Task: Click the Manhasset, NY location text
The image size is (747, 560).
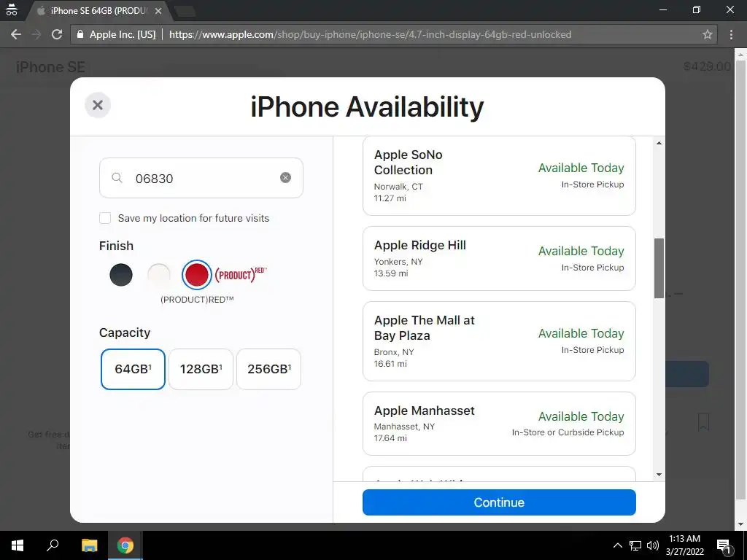Action: 404,426
